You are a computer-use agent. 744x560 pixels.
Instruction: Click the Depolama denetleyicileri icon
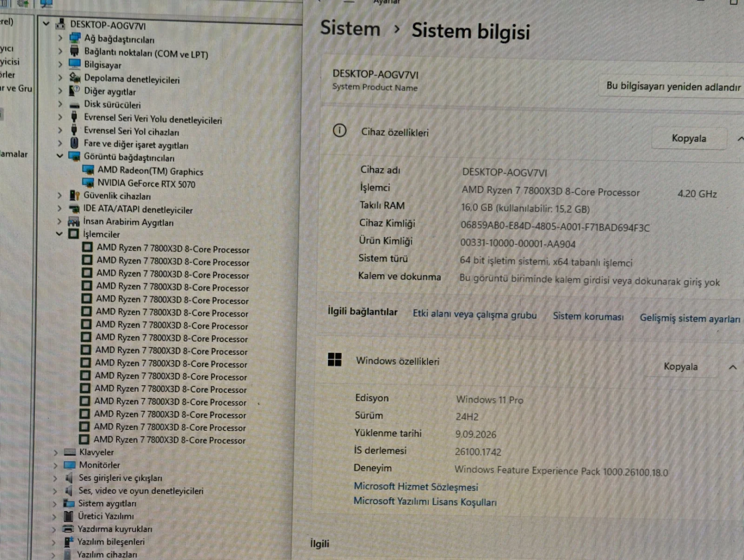75,77
